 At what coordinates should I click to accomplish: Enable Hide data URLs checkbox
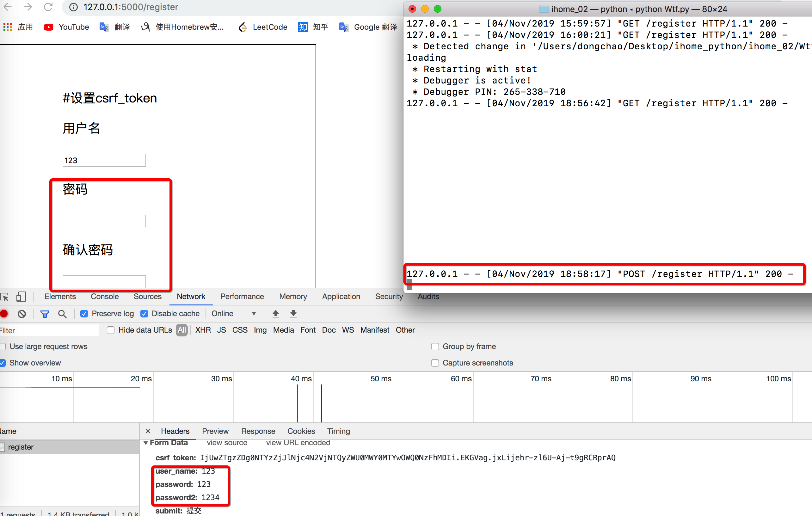click(x=111, y=330)
